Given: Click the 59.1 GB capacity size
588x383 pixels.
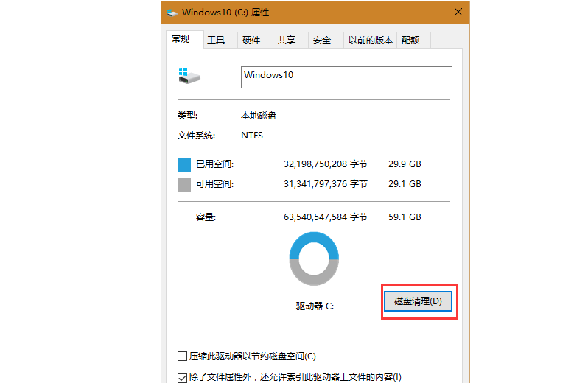Looking at the screenshot, I should 405,217.
